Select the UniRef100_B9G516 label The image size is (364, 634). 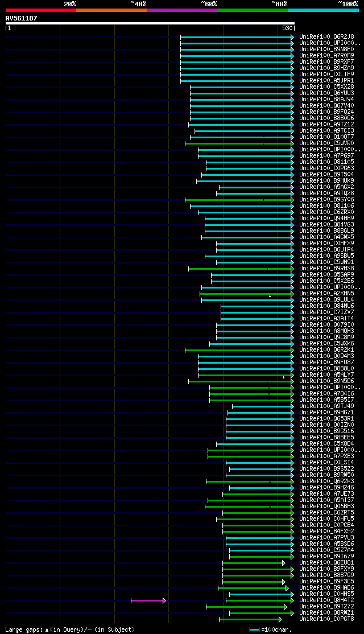click(x=326, y=431)
